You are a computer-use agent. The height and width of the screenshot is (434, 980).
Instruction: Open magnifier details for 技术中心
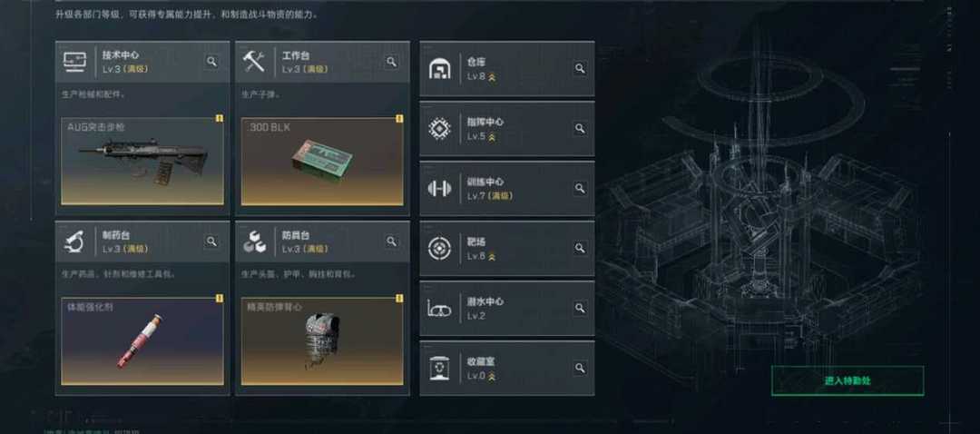point(211,61)
